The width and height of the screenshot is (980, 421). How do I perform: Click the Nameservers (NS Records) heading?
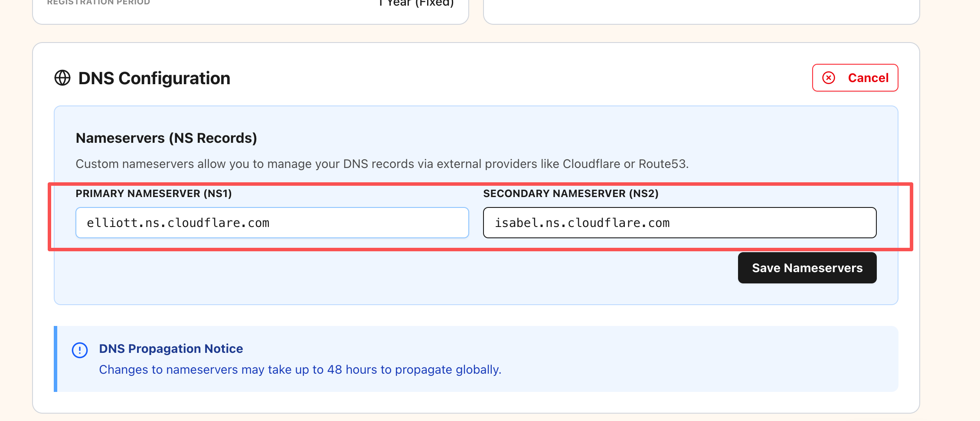pyautogui.click(x=167, y=138)
